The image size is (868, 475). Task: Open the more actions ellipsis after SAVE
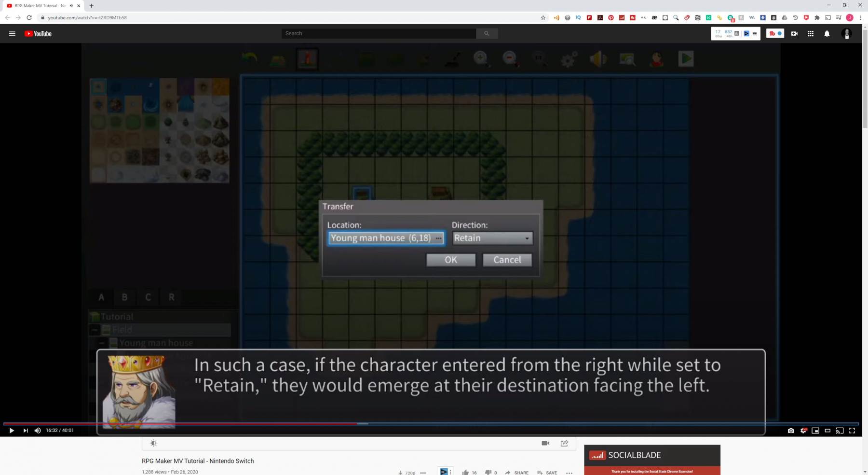coord(569,473)
